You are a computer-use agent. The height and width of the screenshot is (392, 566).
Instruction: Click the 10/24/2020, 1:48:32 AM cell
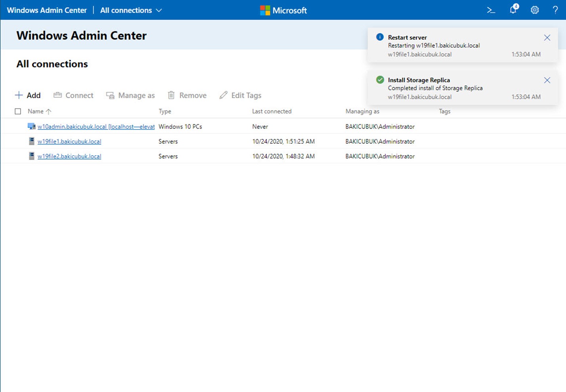click(283, 156)
